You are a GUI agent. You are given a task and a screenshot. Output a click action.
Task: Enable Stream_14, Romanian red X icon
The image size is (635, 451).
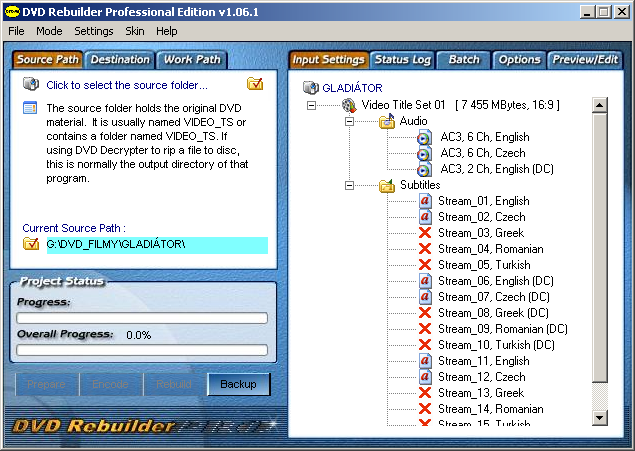(425, 409)
